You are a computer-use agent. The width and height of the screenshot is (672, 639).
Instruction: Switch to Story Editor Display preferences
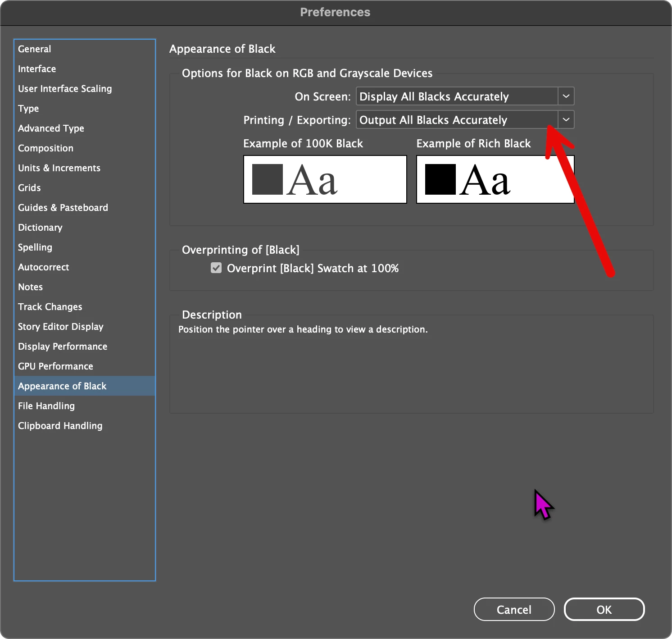(85, 327)
